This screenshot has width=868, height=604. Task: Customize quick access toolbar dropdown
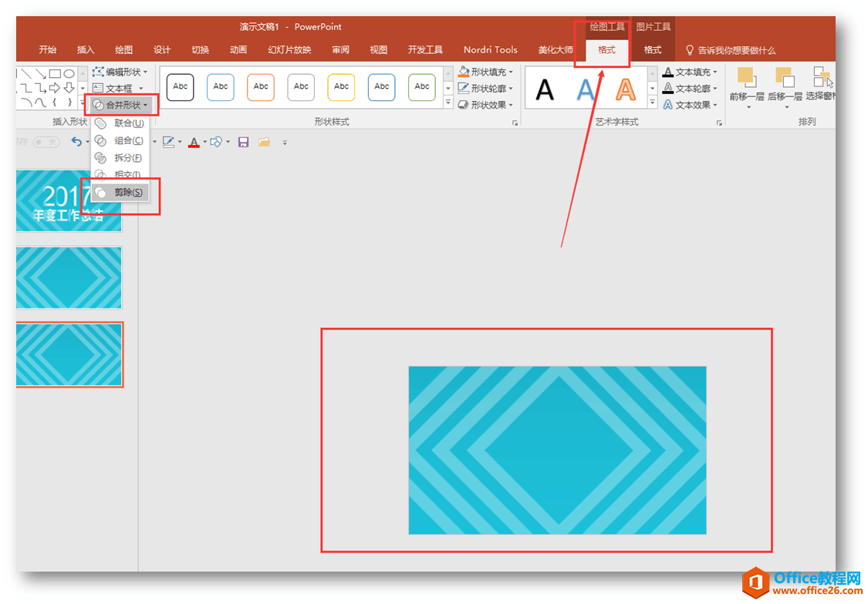pos(285,143)
